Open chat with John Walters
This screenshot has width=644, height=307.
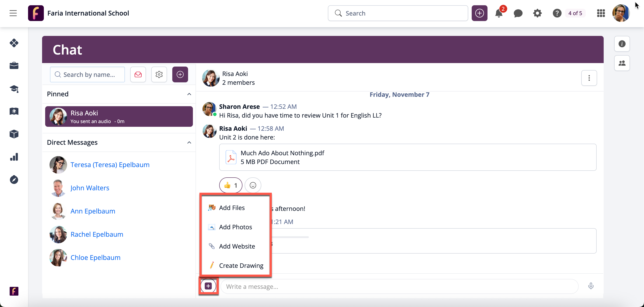click(90, 188)
